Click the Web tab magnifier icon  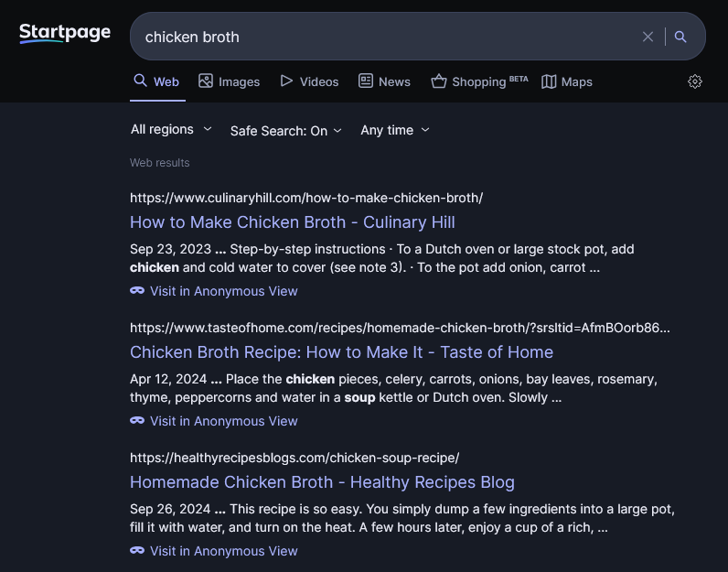(140, 81)
